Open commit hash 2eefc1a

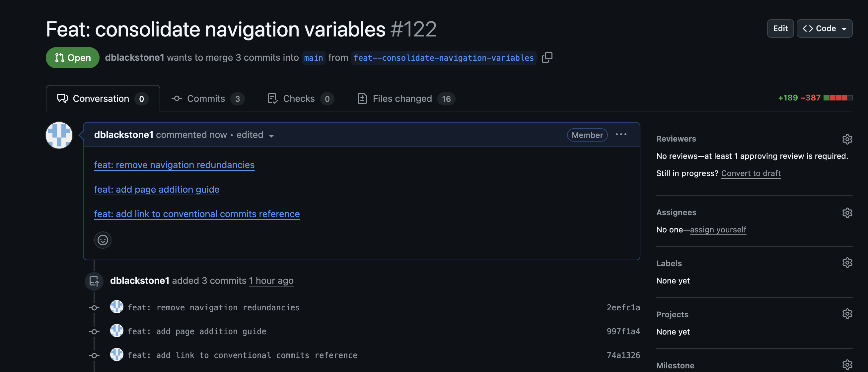pyautogui.click(x=623, y=307)
